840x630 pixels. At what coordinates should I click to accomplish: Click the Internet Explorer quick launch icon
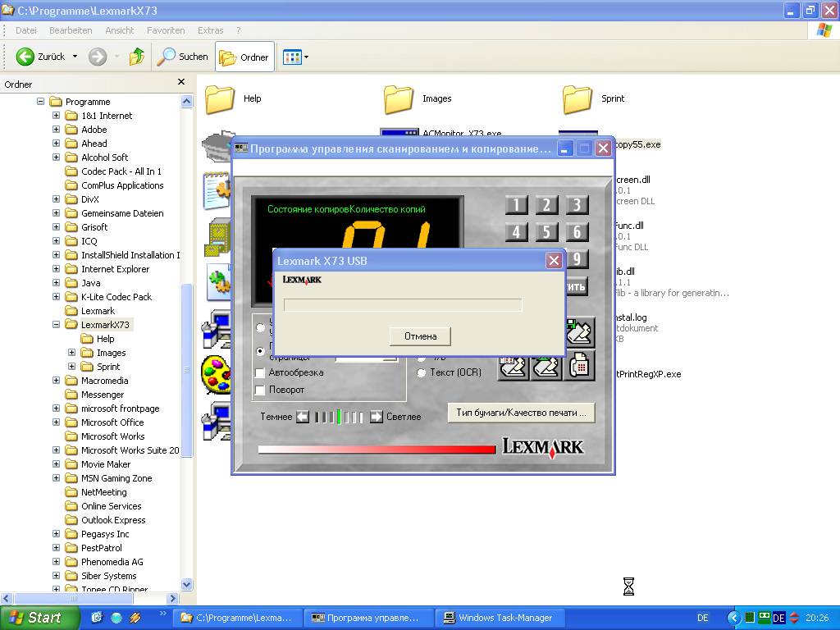click(116, 618)
